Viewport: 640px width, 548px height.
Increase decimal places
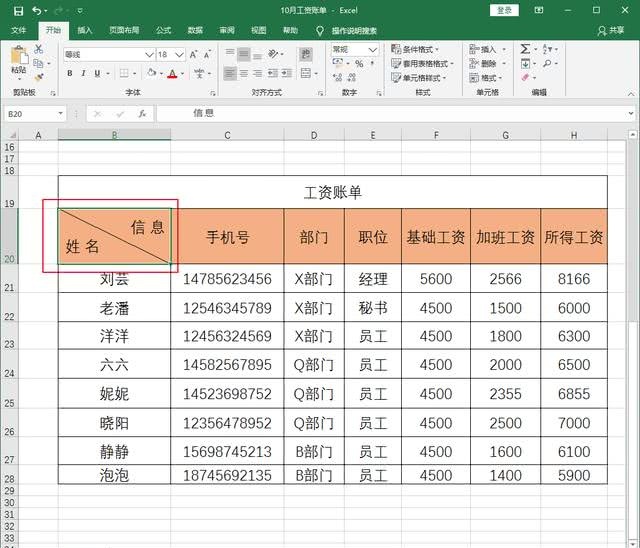point(338,78)
